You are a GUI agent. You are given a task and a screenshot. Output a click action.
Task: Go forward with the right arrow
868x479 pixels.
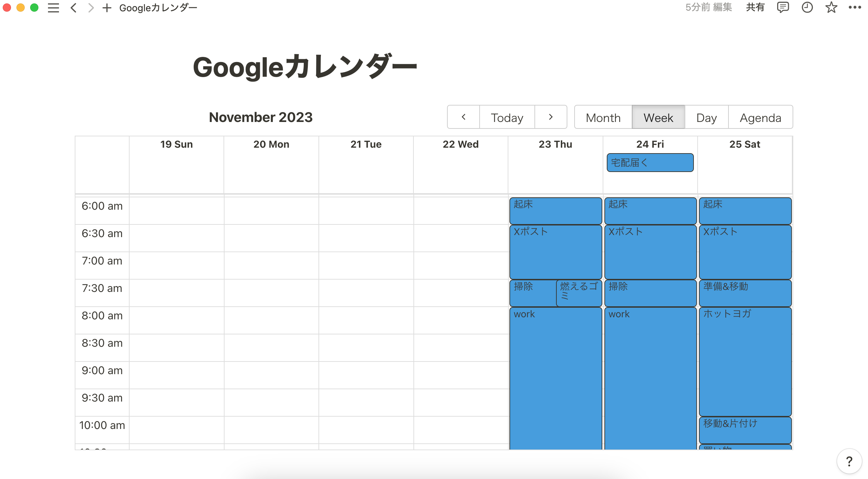[91, 8]
